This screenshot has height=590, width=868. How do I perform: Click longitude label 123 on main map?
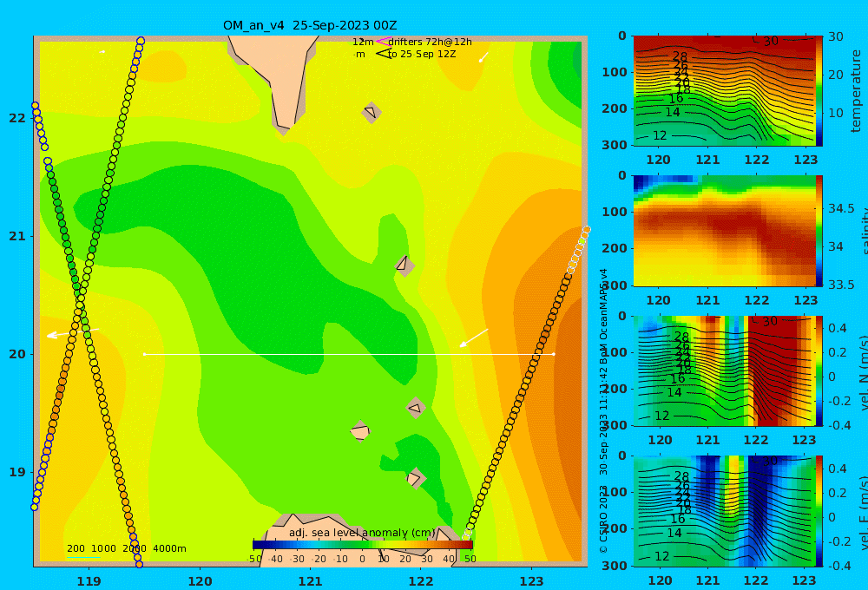point(532,581)
